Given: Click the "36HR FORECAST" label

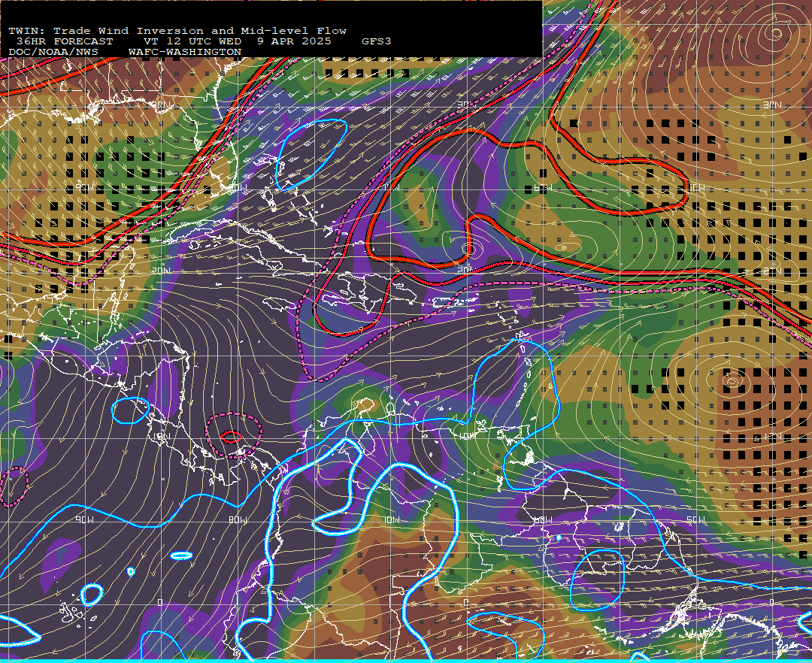Looking at the screenshot, I should point(65,41).
